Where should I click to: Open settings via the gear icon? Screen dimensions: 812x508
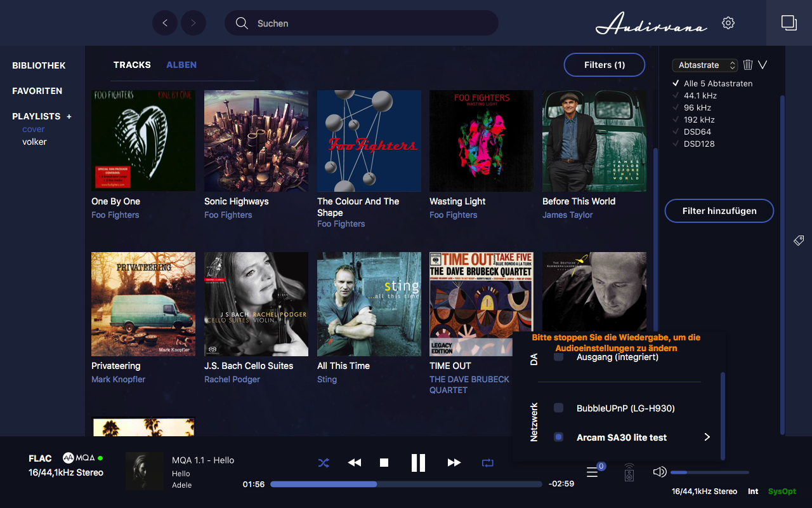(728, 23)
